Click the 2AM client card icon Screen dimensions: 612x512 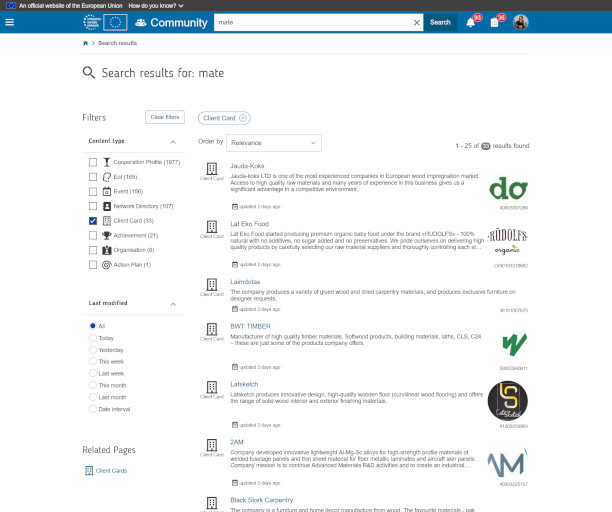[x=212, y=444]
